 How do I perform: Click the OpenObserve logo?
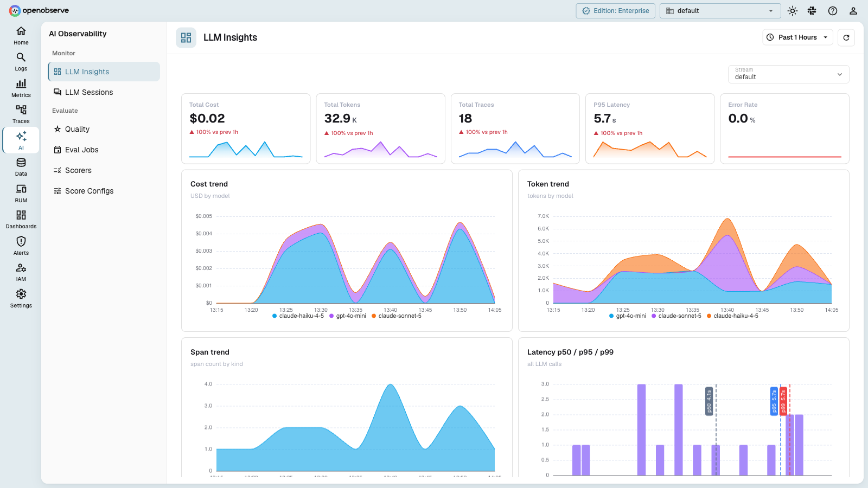(x=39, y=10)
